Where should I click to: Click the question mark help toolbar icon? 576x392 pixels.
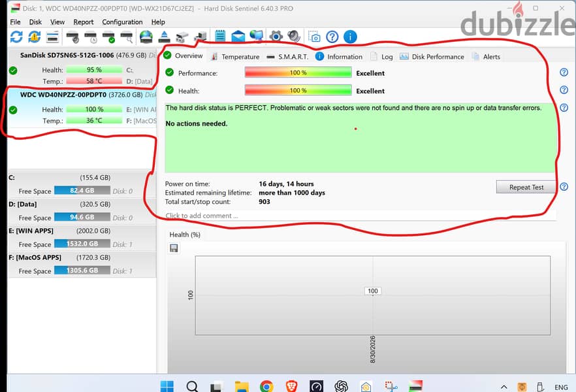coord(332,37)
